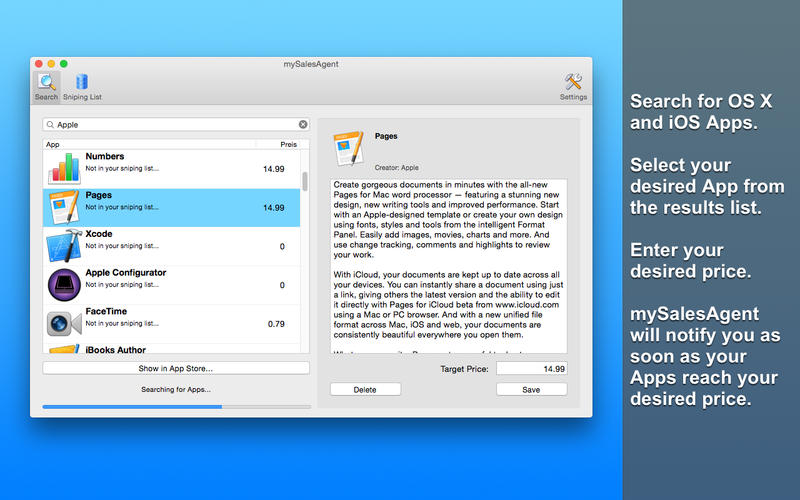Screen dimensions: 800x500
Task: Click the mySalesAgent window title
Action: [311, 64]
